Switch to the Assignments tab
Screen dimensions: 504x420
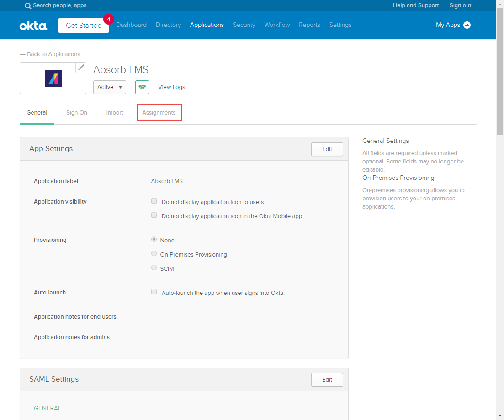[x=159, y=113]
